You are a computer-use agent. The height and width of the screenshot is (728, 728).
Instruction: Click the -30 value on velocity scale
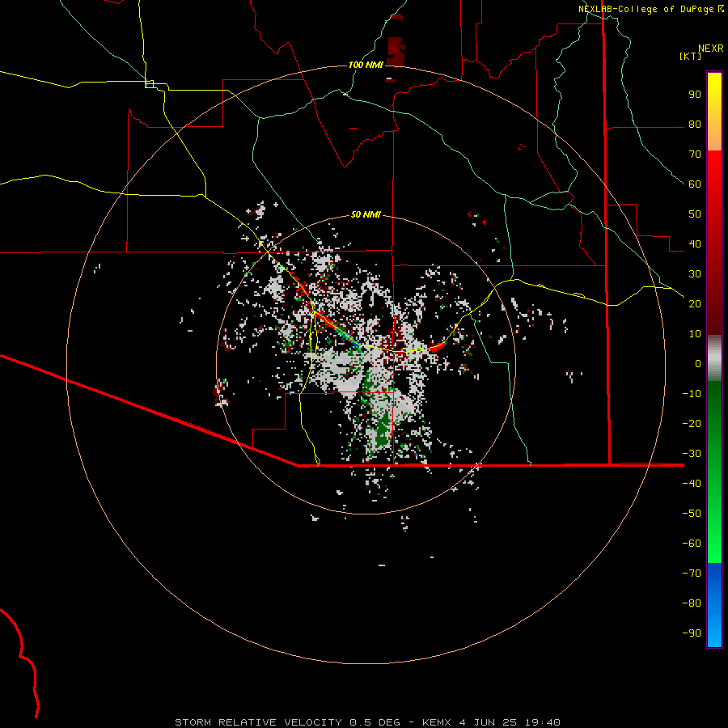pos(692,454)
